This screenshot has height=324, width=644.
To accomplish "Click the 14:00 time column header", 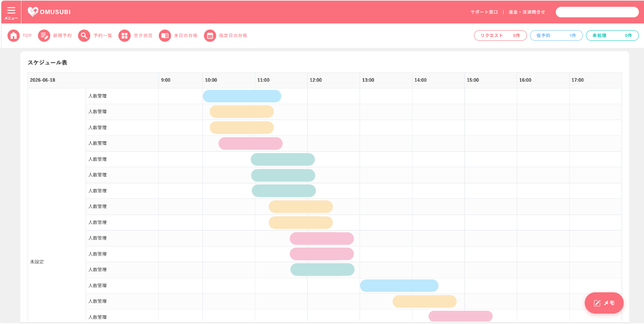I will pos(420,80).
